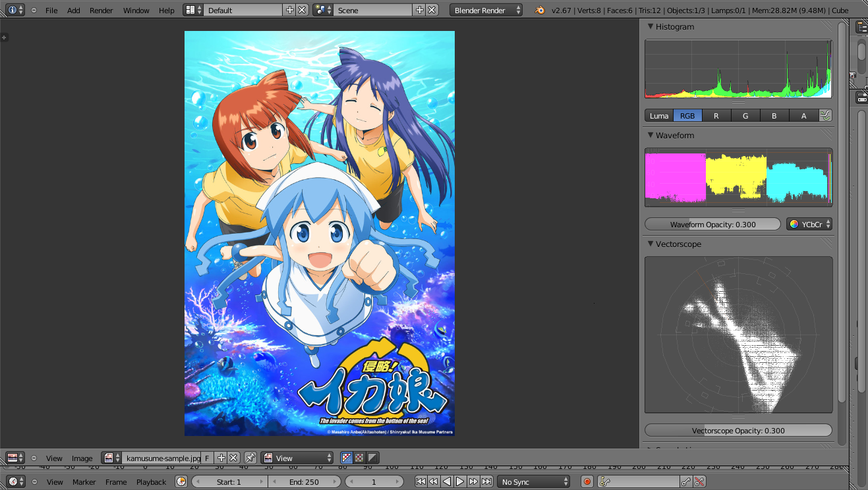
Task: Toggle use preview range clock icon
Action: [181, 481]
